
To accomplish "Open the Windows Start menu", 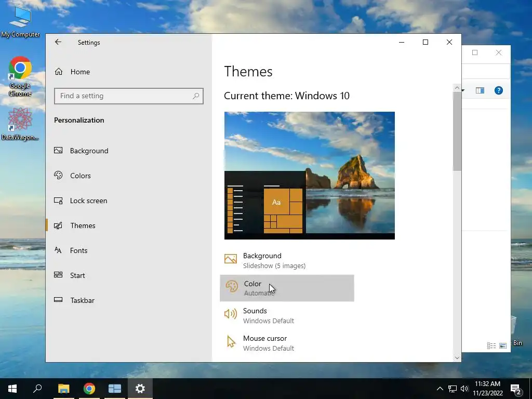I will [x=12, y=389].
